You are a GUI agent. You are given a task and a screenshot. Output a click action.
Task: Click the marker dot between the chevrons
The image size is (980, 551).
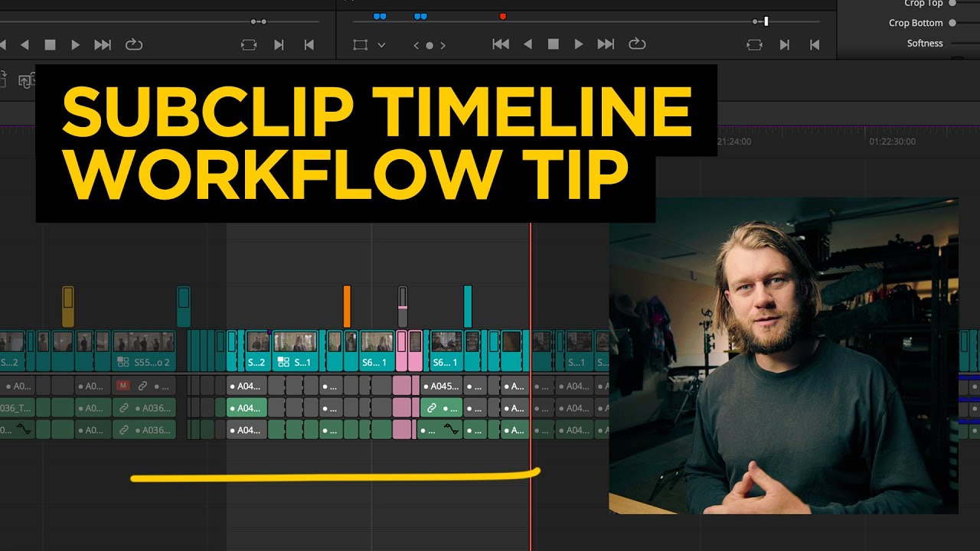pos(430,45)
